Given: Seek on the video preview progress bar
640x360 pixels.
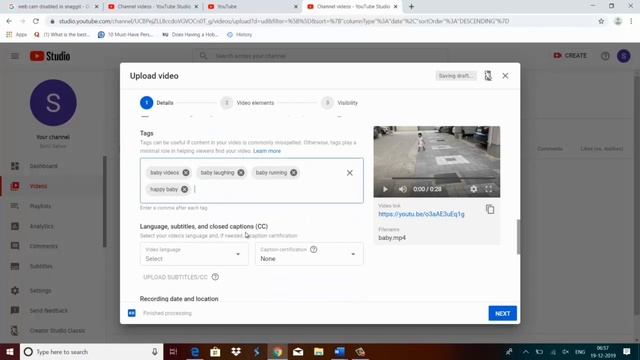Looking at the screenshot, I should coord(436,178).
